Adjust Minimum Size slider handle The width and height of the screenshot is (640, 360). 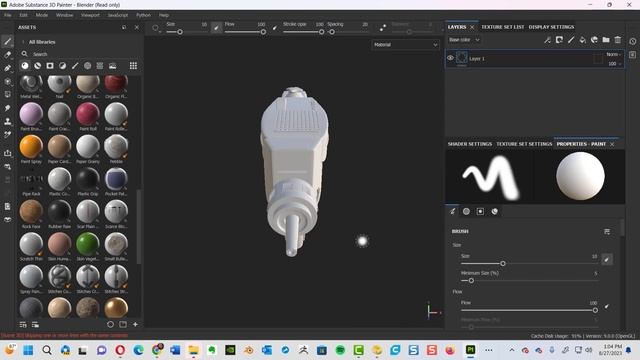point(471,280)
